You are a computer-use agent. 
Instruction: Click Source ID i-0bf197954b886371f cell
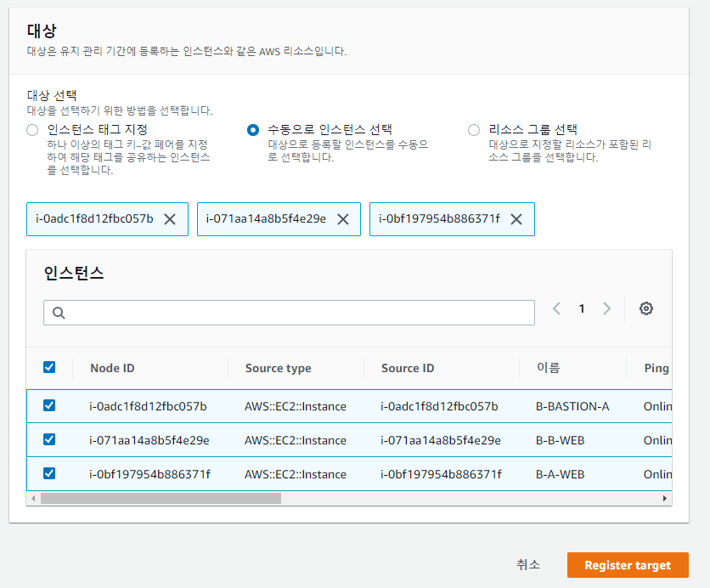click(x=441, y=474)
